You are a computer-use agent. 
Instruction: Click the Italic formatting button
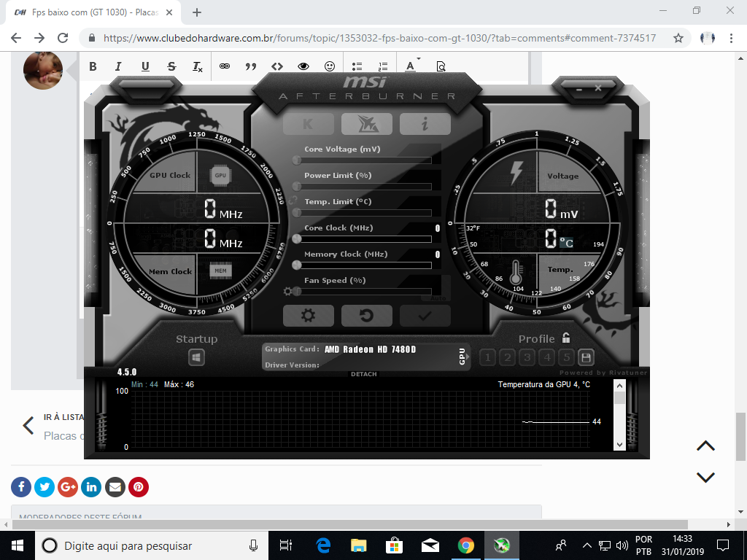118,66
